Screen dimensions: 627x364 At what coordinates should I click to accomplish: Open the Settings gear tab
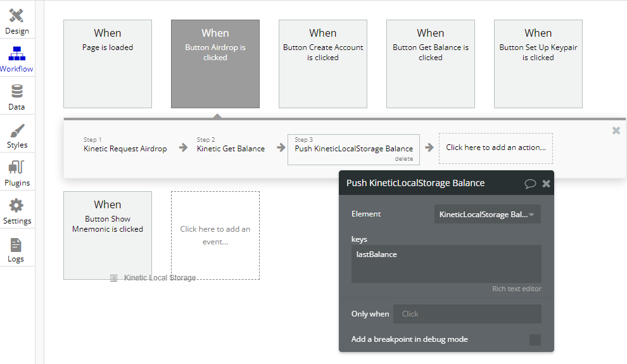coord(16,211)
